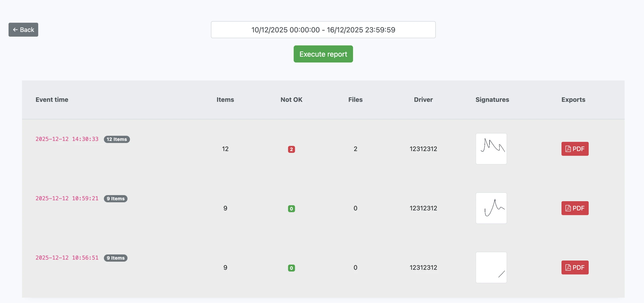Open the date range input field
Viewport: 644px width, 303px height.
click(x=323, y=30)
